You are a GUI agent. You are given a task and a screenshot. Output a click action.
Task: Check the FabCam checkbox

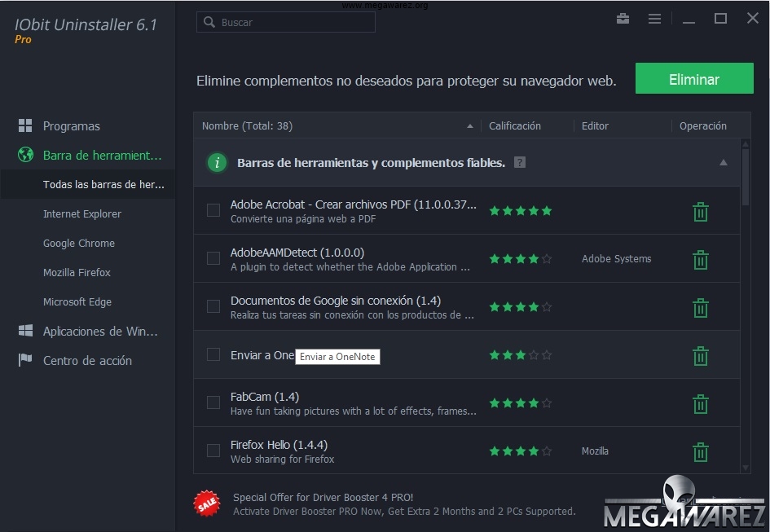coord(213,402)
